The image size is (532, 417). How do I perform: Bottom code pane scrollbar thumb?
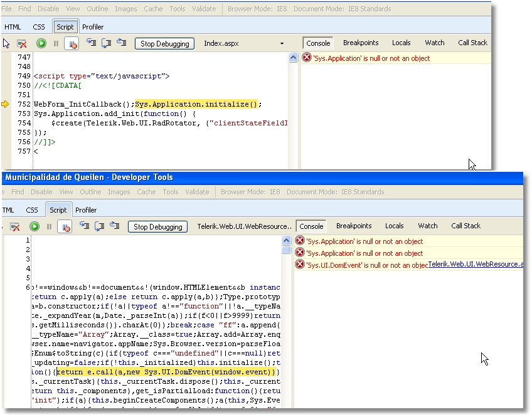[286, 250]
